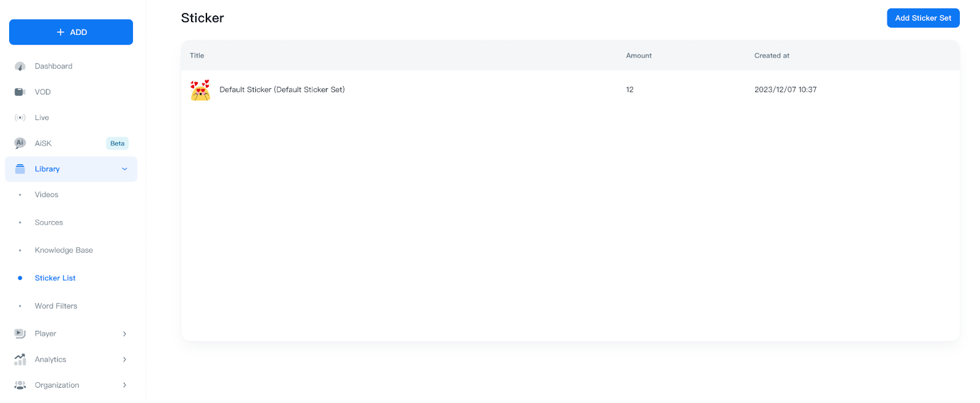
Task: Click the Organization people icon
Action: pyautogui.click(x=20, y=385)
